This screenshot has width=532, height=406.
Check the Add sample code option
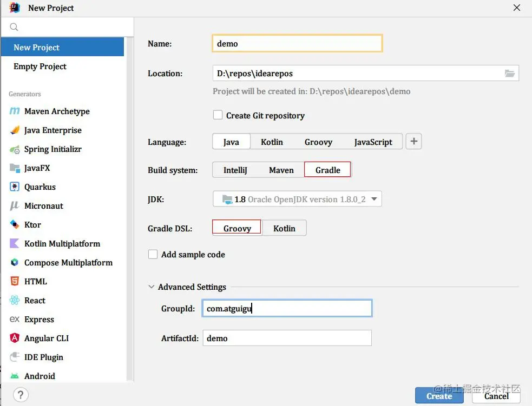tap(153, 254)
